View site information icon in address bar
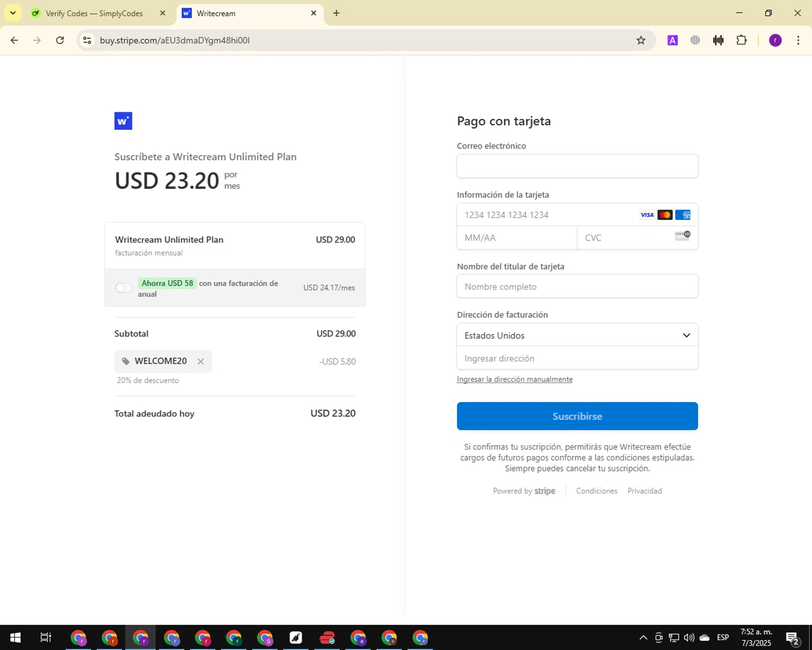Viewport: 812px width, 650px height. tap(87, 40)
